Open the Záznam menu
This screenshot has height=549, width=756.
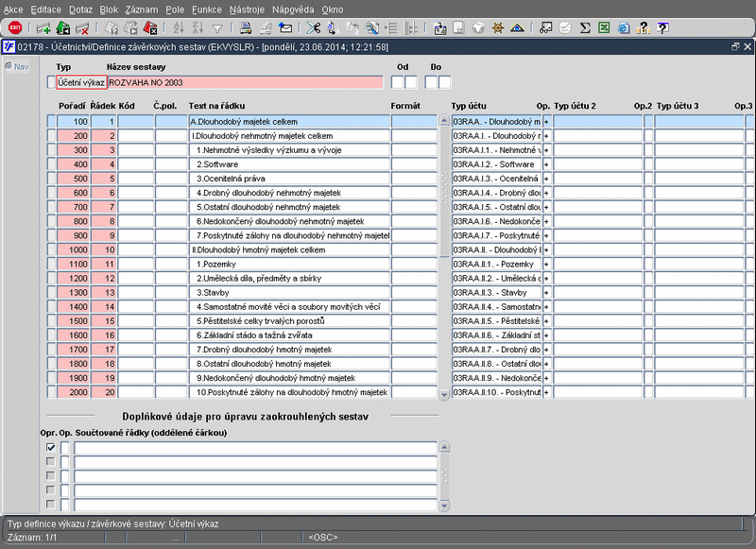[x=141, y=9]
